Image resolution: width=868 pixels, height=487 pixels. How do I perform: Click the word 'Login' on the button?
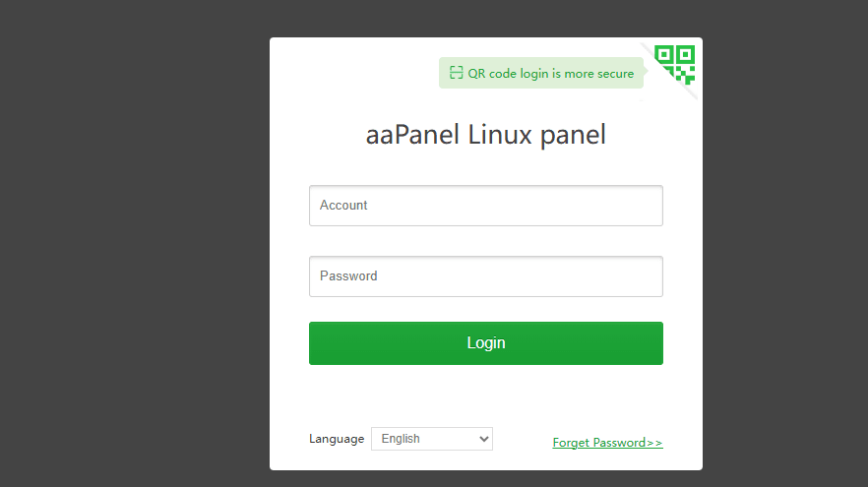point(485,343)
